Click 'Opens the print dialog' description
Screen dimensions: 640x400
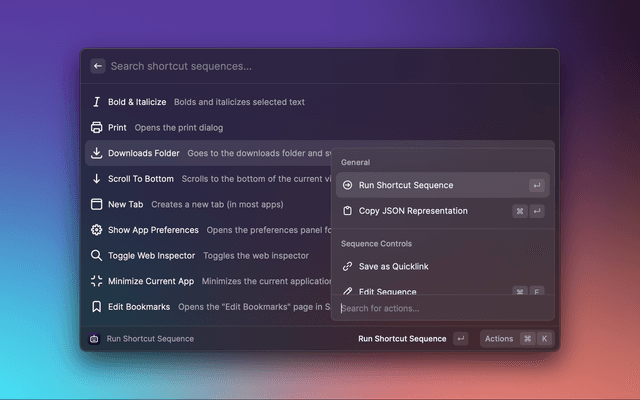click(x=179, y=128)
